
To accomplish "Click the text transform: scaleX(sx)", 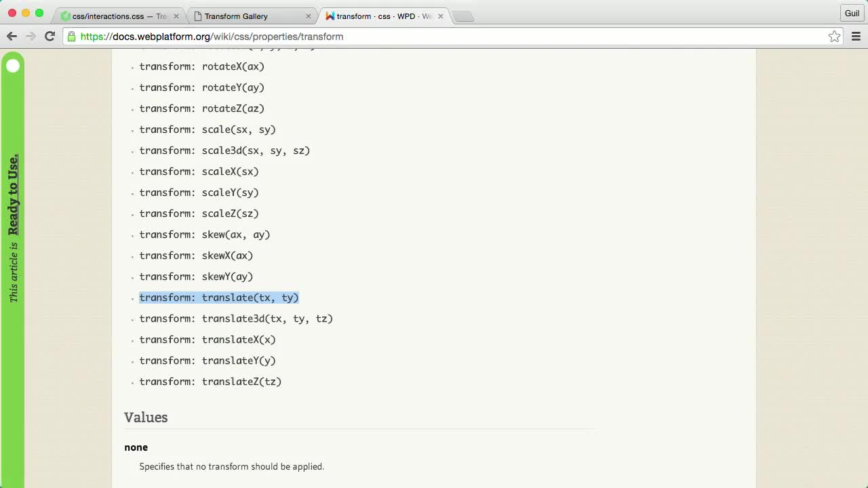I will tap(199, 171).
